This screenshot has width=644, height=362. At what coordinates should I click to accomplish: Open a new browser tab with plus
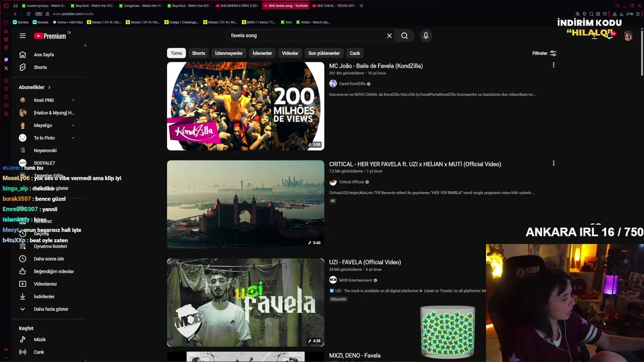(x=361, y=6)
